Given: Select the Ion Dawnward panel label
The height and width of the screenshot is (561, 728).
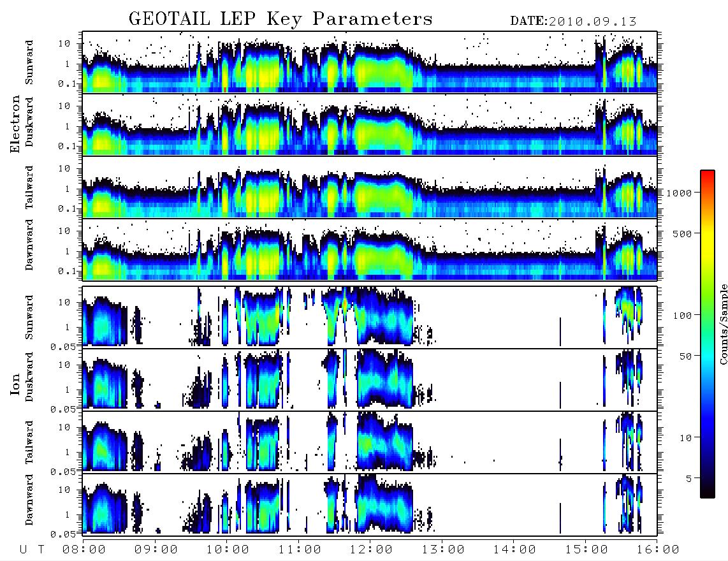Looking at the screenshot, I should tap(29, 500).
